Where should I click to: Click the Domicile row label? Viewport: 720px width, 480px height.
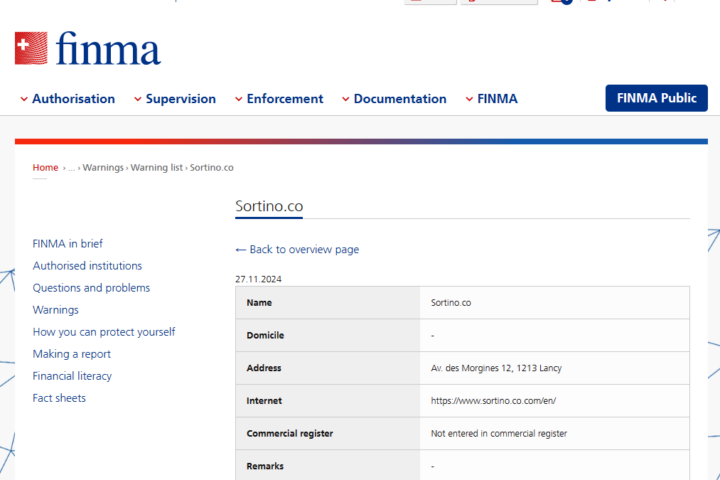tap(265, 335)
